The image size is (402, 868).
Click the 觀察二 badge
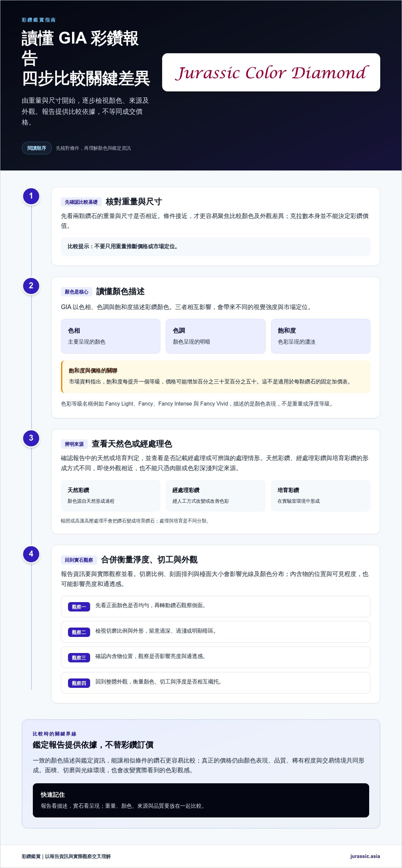click(x=79, y=632)
